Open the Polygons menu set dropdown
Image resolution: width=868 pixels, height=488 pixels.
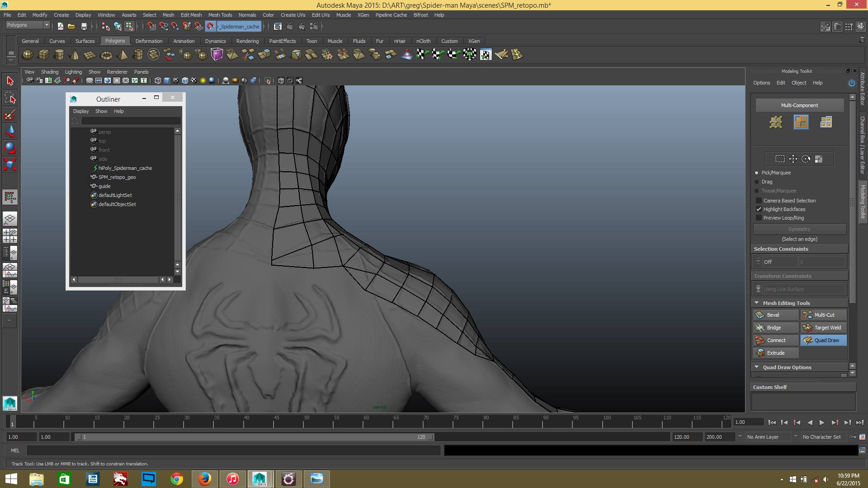tap(28, 25)
